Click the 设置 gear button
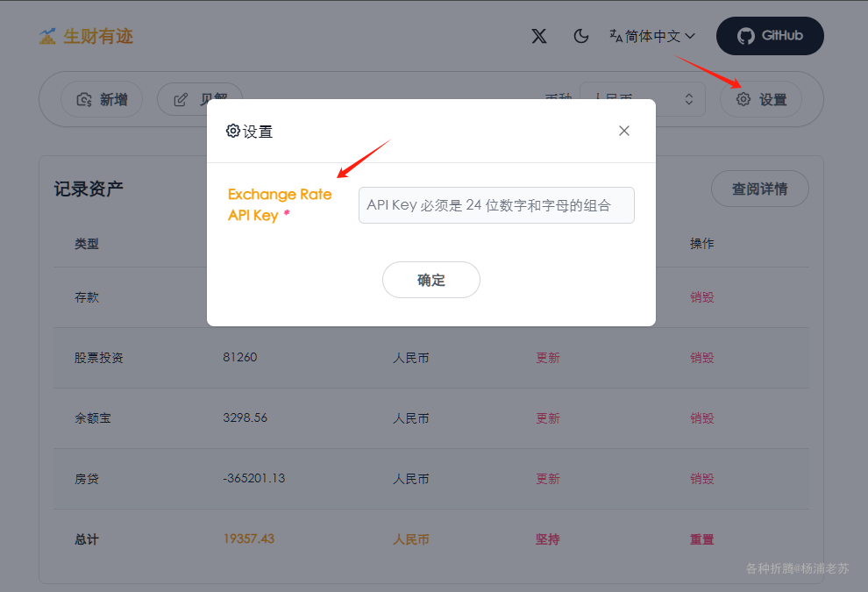 [761, 99]
